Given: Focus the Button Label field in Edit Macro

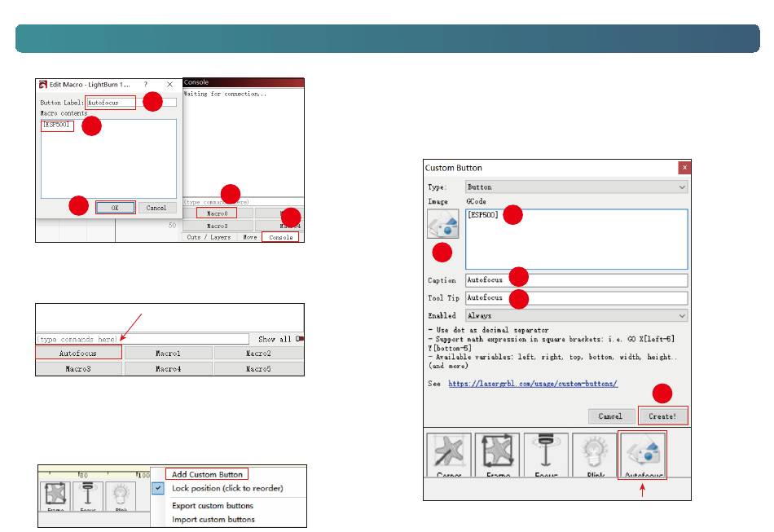Looking at the screenshot, I should pyautogui.click(x=131, y=103).
